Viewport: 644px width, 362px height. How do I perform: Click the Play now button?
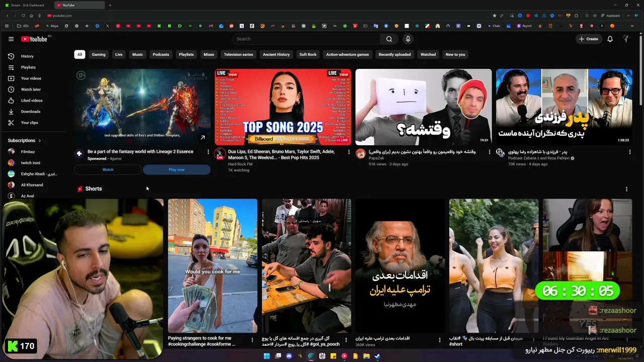(177, 170)
